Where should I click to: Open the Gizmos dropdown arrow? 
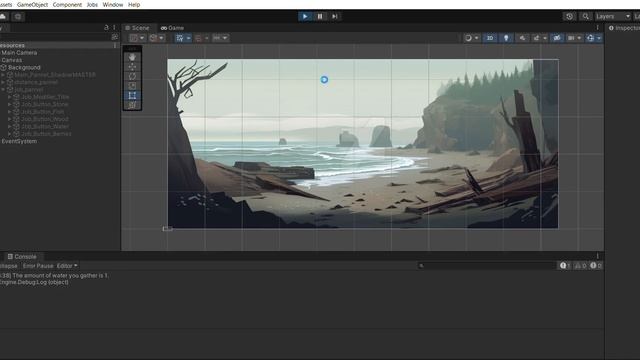599,38
